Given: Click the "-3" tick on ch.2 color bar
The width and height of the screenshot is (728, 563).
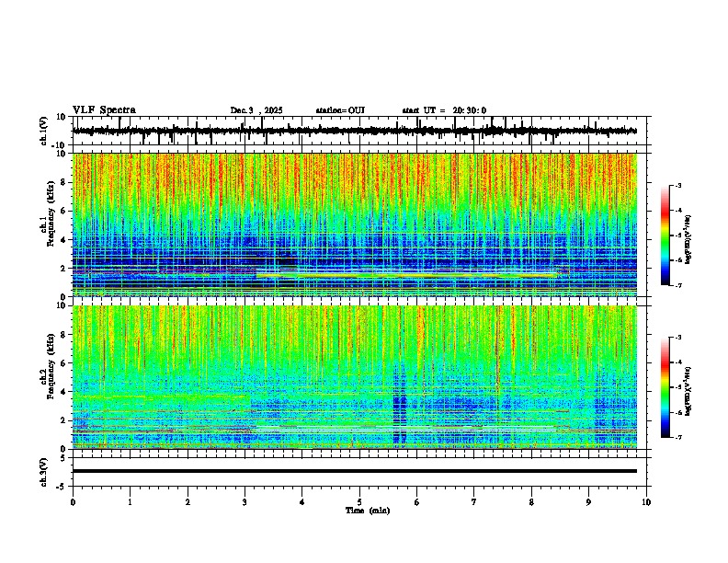Looking at the screenshot, I should (677, 338).
